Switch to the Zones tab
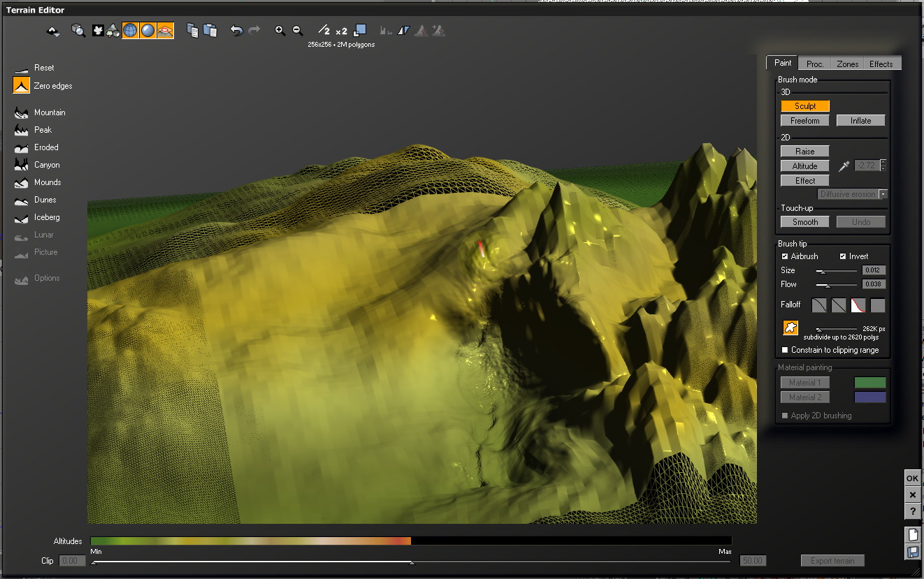This screenshot has height=579, width=924. click(847, 64)
